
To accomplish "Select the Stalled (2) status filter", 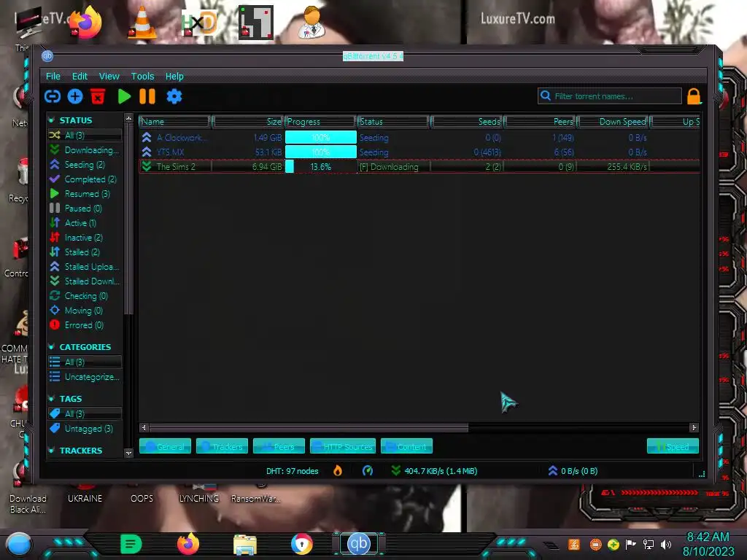I will (x=85, y=252).
